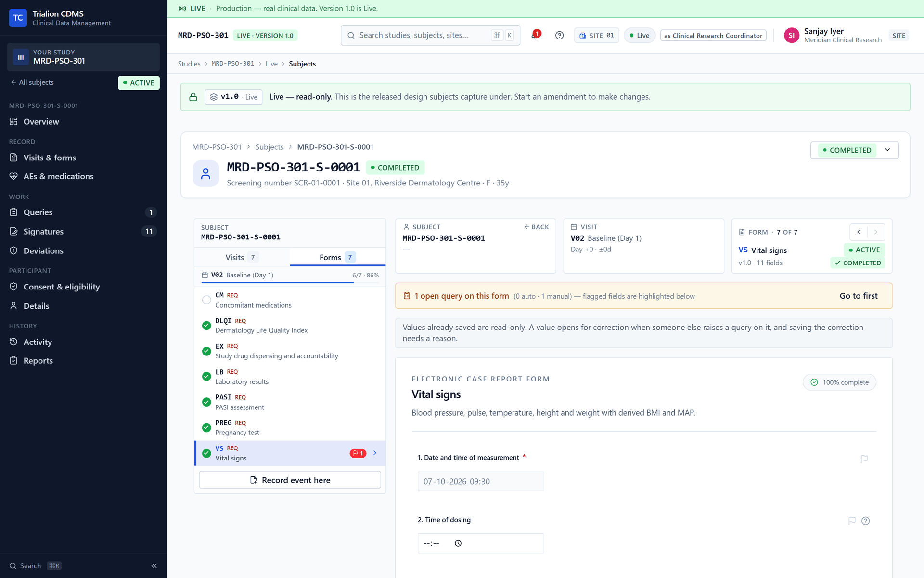The width and height of the screenshot is (924, 578).
Task: Flag the Time of dosing field
Action: tap(852, 521)
